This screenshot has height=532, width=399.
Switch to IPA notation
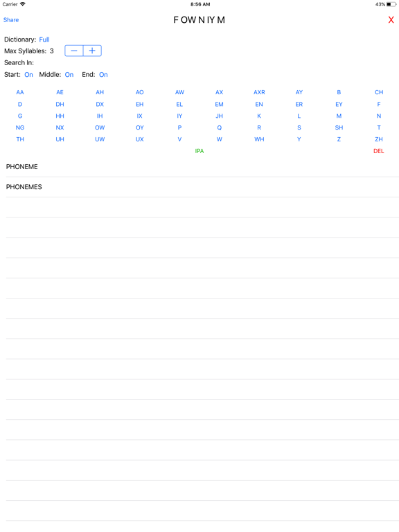tap(199, 151)
